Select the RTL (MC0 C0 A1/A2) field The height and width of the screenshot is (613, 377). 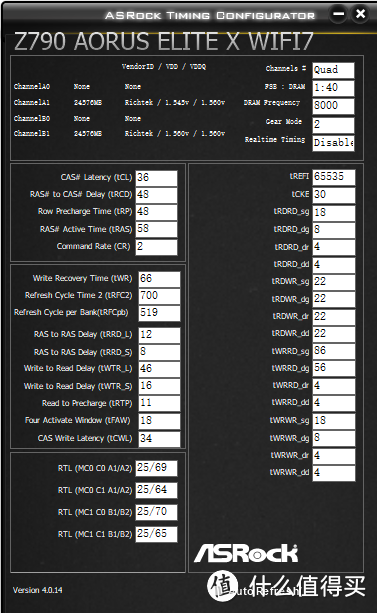pos(156,468)
